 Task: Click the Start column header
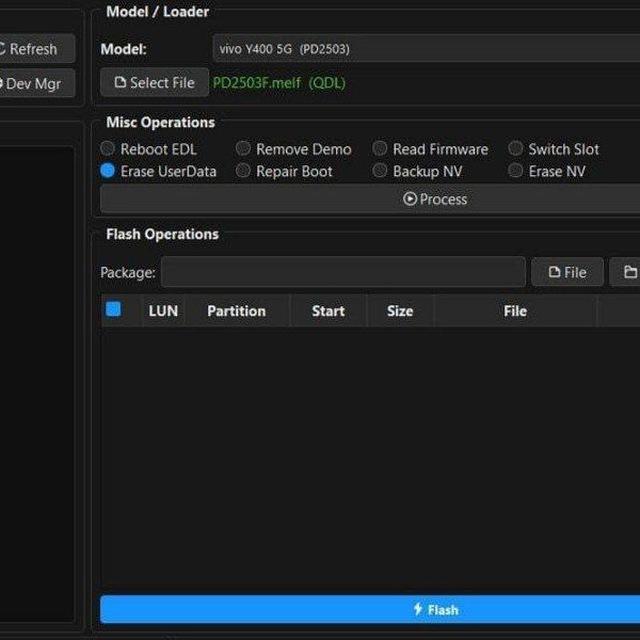[x=328, y=311]
